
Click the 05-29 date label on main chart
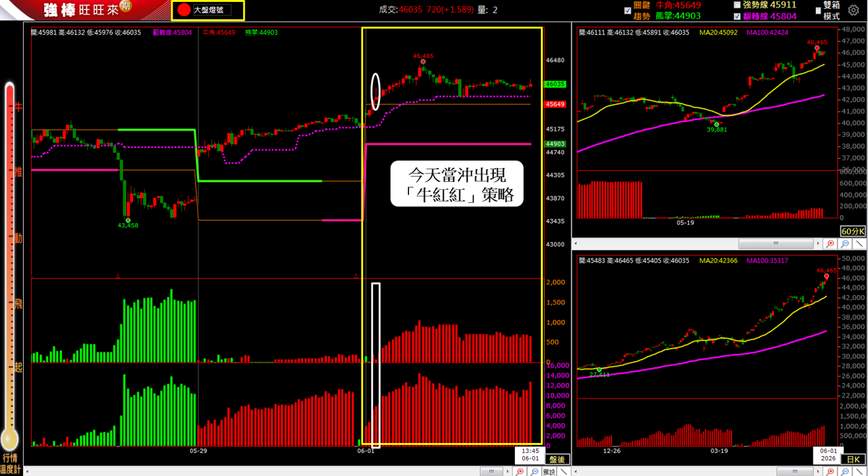(199, 450)
